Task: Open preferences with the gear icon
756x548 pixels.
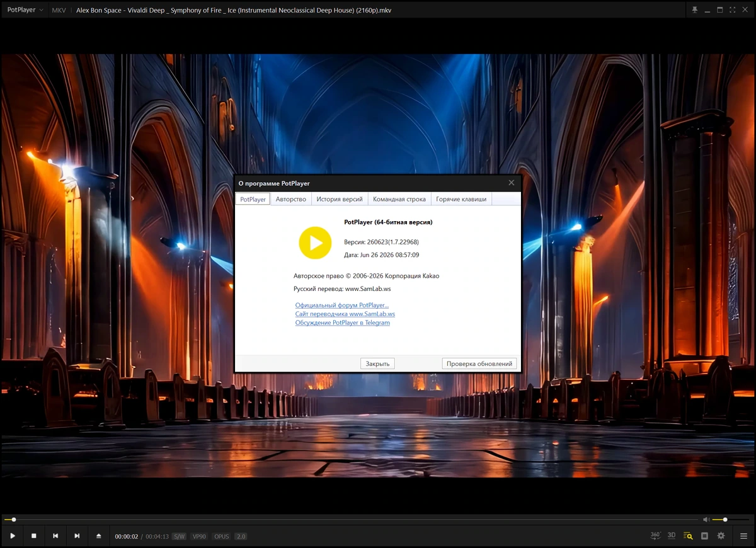Action: 721,536
